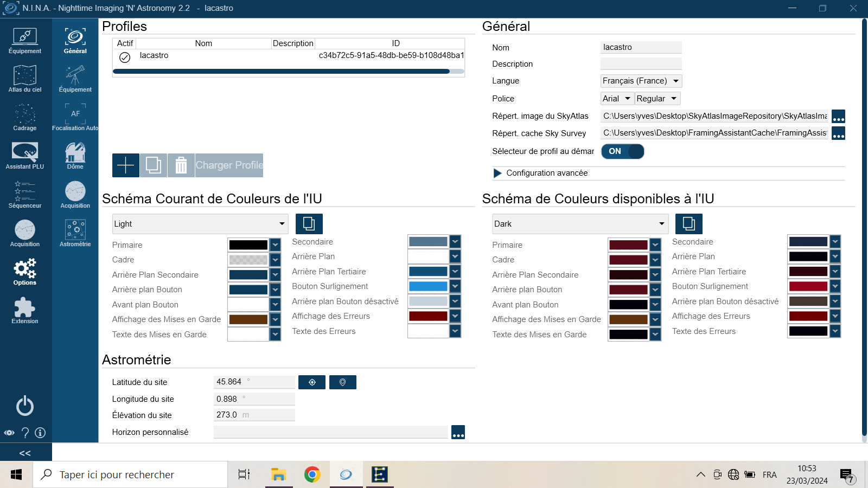Switch to the Équipement options tab
868x488 pixels.
point(75,79)
